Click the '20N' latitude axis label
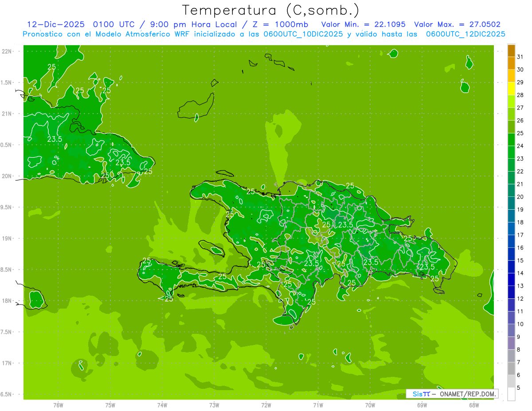The image size is (532, 411). [7, 176]
